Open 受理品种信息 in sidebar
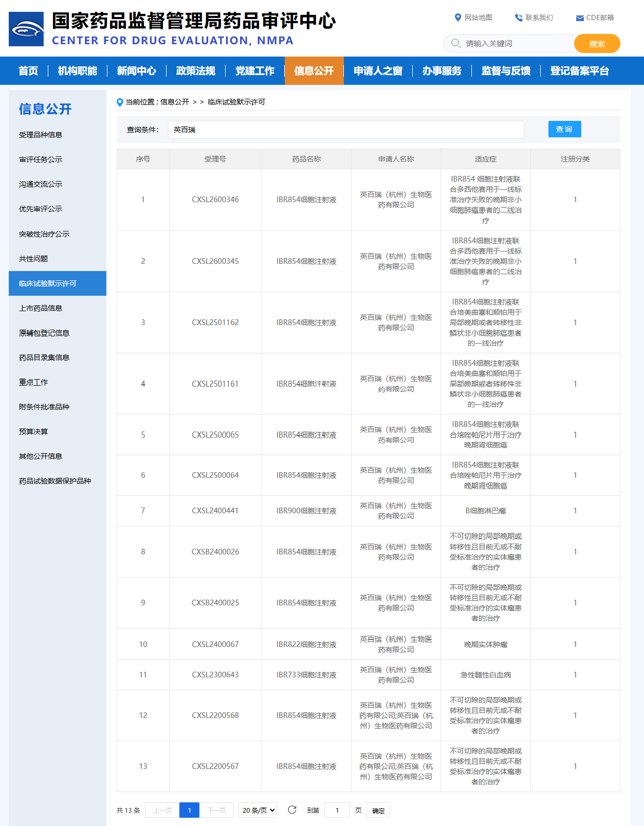This screenshot has height=826, width=644. click(41, 135)
